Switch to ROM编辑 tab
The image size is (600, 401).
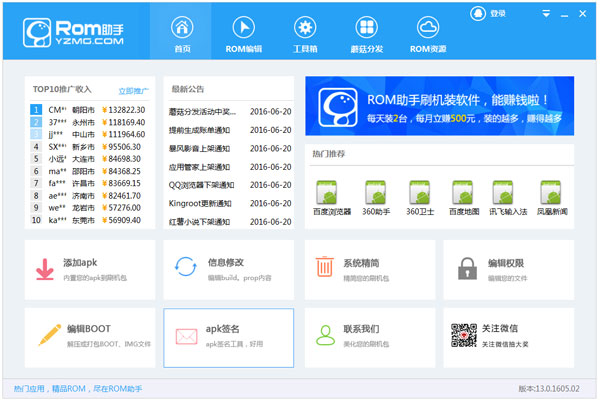click(243, 33)
